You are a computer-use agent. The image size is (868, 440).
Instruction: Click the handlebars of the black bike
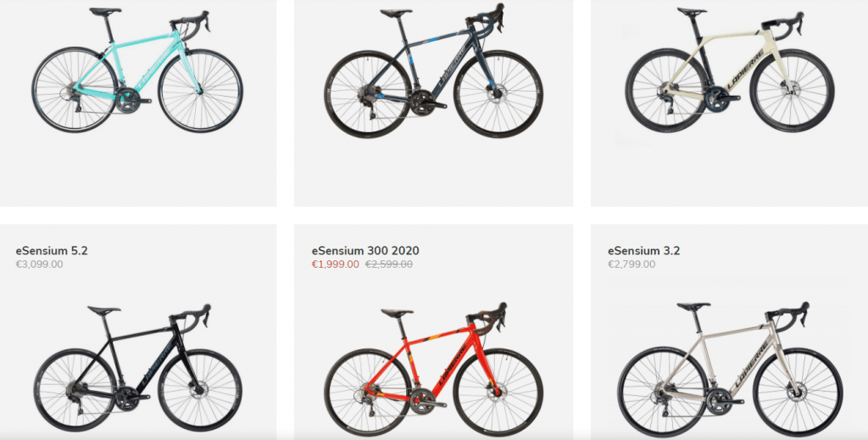[x=194, y=316]
